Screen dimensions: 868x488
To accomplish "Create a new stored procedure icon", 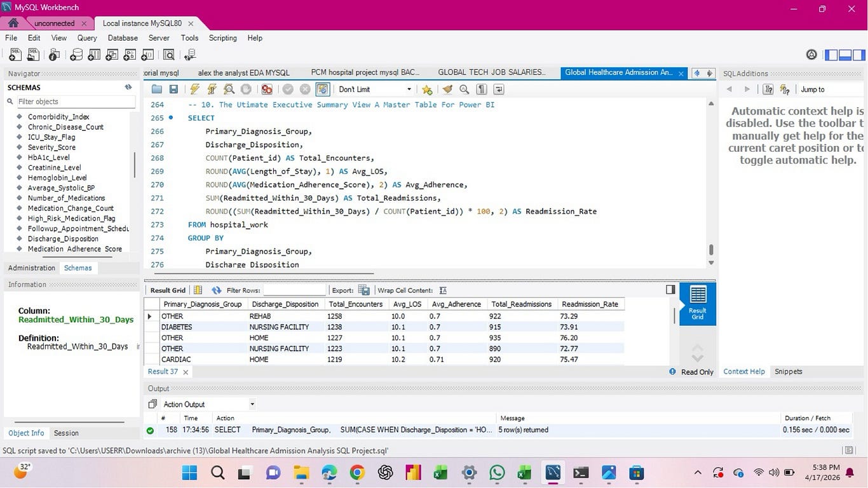I will coord(130,55).
